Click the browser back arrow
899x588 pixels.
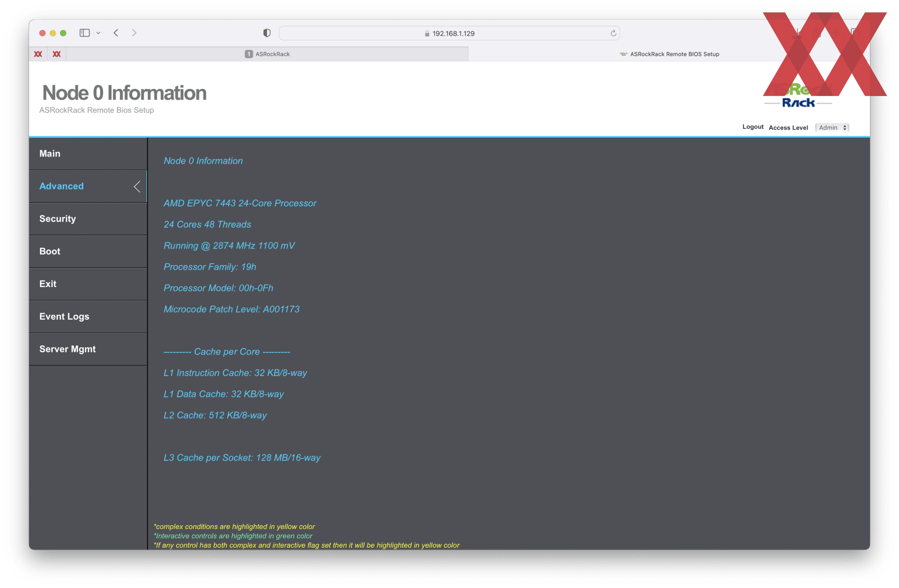[116, 33]
